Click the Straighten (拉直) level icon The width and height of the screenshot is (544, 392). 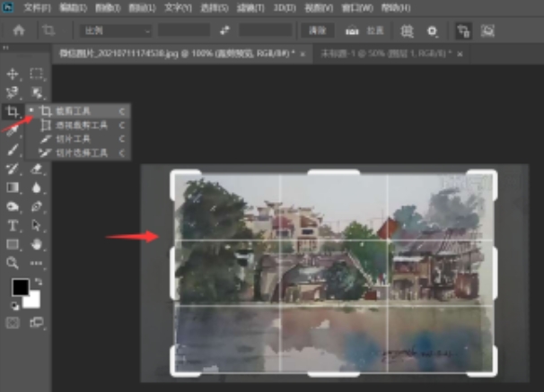coord(352,30)
